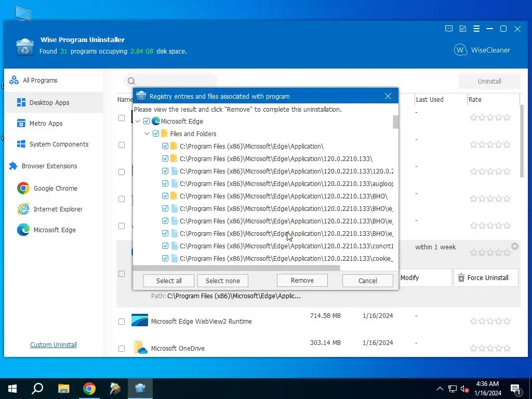Click the Wise Program Uninstaller trash logo
Image resolution: width=532 pixels, height=399 pixels.
click(x=25, y=47)
